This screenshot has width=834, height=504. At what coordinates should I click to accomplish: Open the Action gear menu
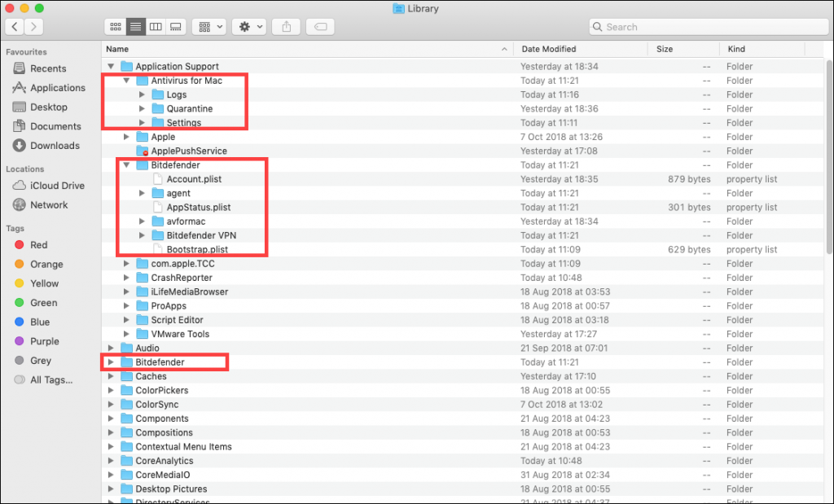point(248,27)
